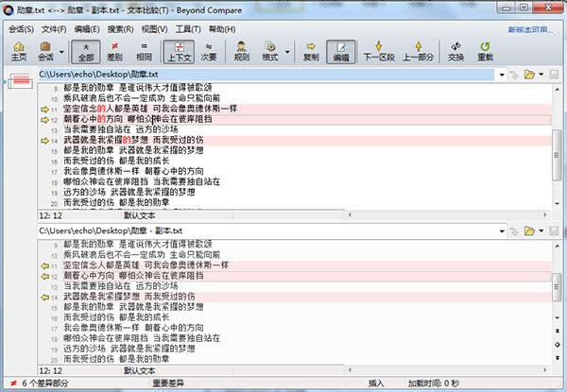Expand the bottom file path dropdown

(x=502, y=231)
